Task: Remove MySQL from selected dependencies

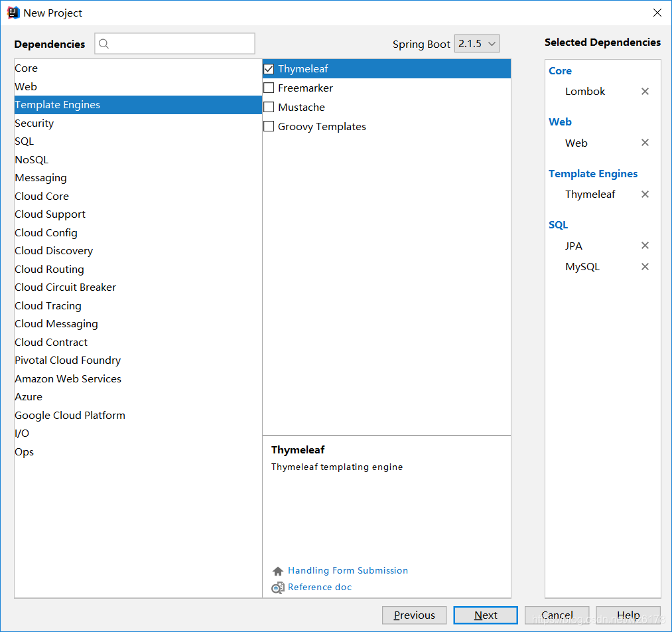Action: (645, 267)
